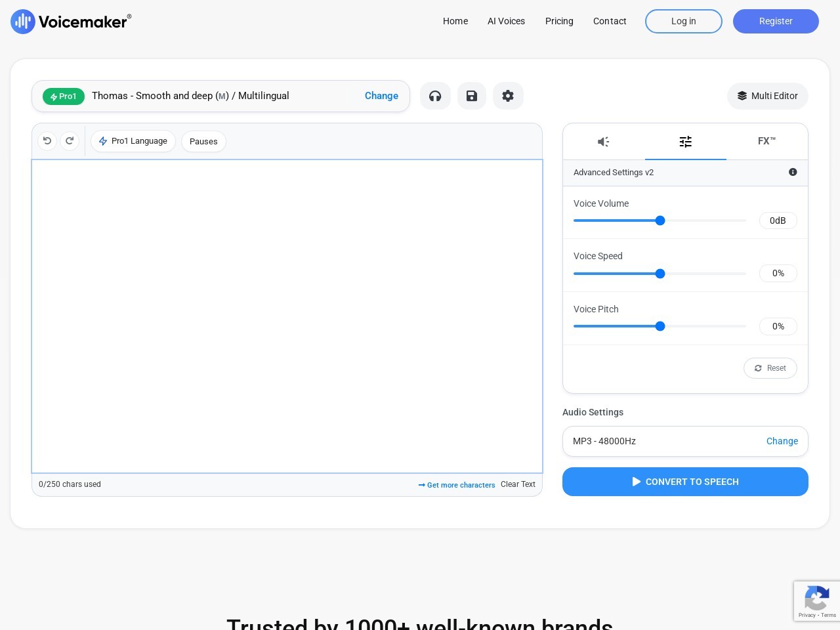840x630 pixels.
Task: Reset the advanced voice settings
Action: pyautogui.click(x=770, y=368)
